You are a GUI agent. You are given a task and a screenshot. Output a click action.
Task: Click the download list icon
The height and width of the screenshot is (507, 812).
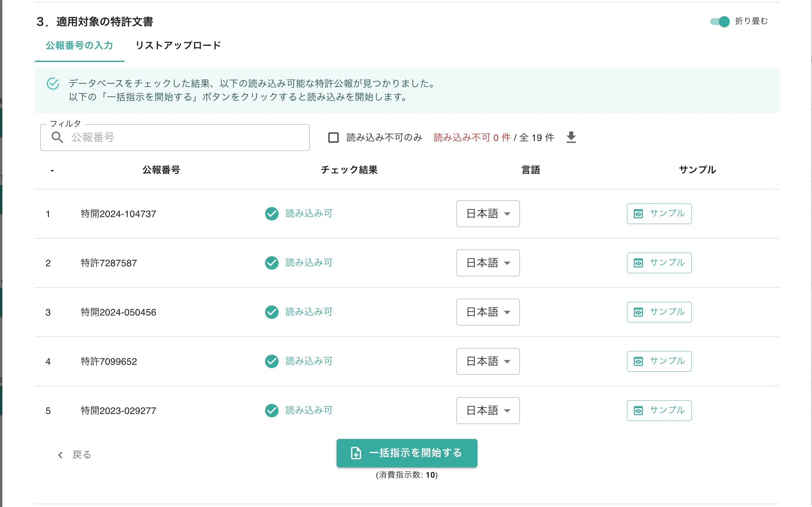pos(571,137)
